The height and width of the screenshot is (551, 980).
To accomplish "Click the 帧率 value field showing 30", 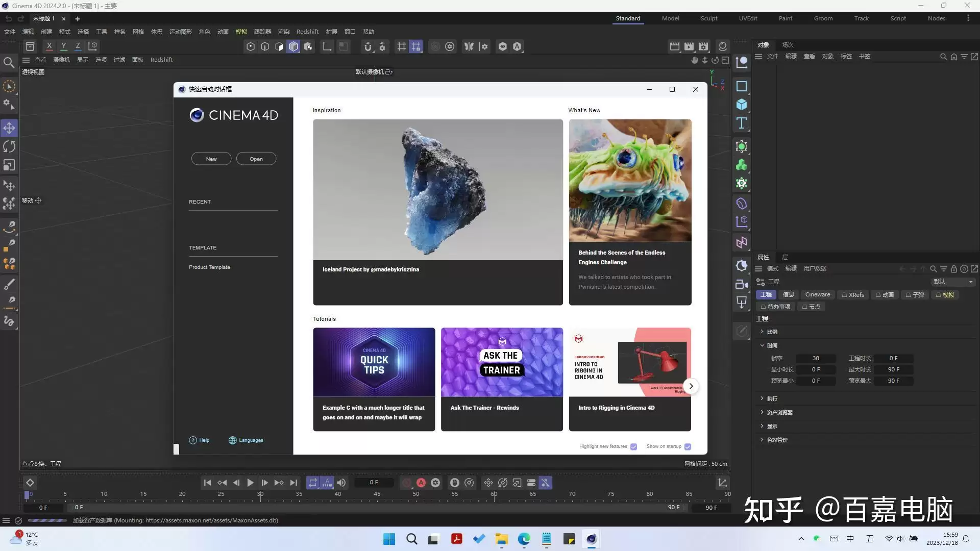I will (816, 359).
